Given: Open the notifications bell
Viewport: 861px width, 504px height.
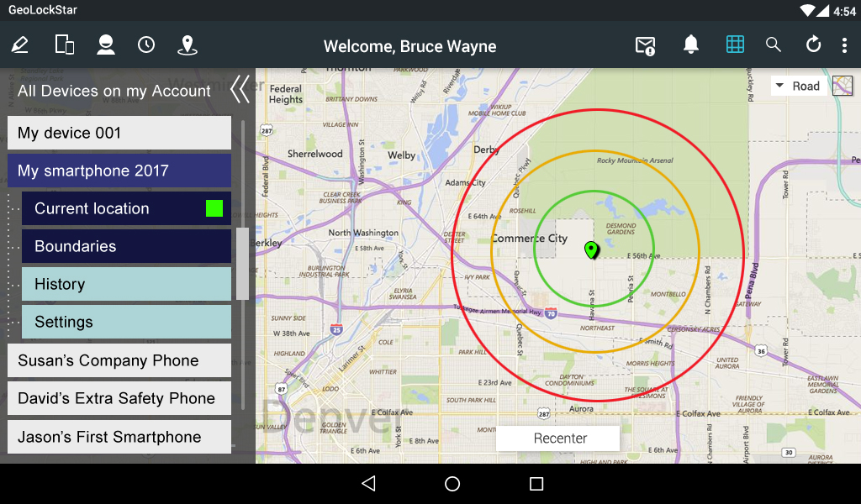Looking at the screenshot, I should click(x=690, y=45).
